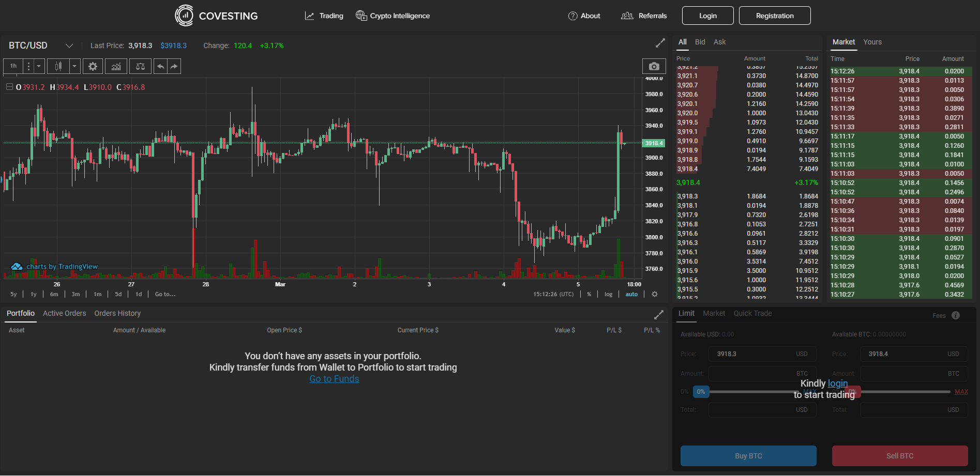Click the red MAX link for sell
980x476 pixels.
point(961,392)
